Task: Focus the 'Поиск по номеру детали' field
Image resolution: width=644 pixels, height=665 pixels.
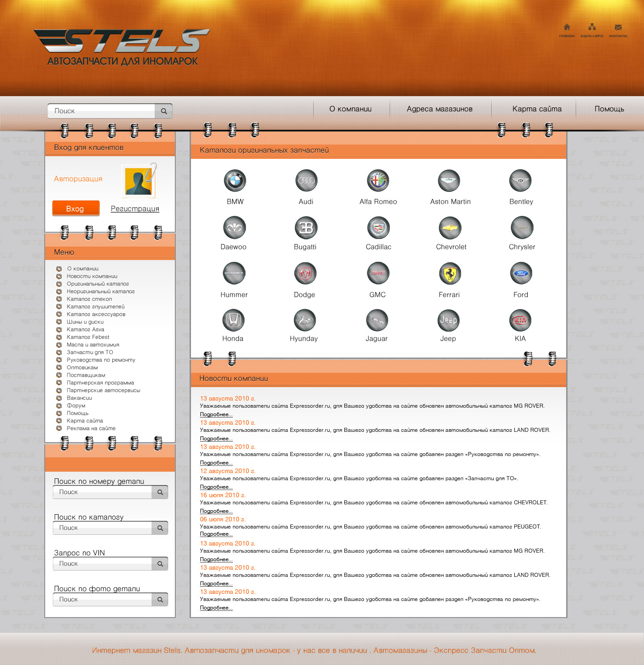Action: point(102,492)
